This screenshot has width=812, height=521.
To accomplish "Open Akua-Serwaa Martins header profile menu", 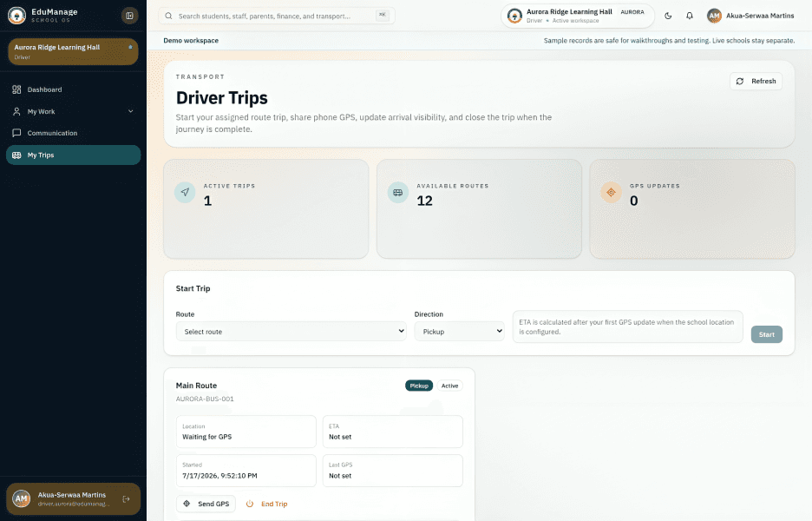I will point(750,16).
